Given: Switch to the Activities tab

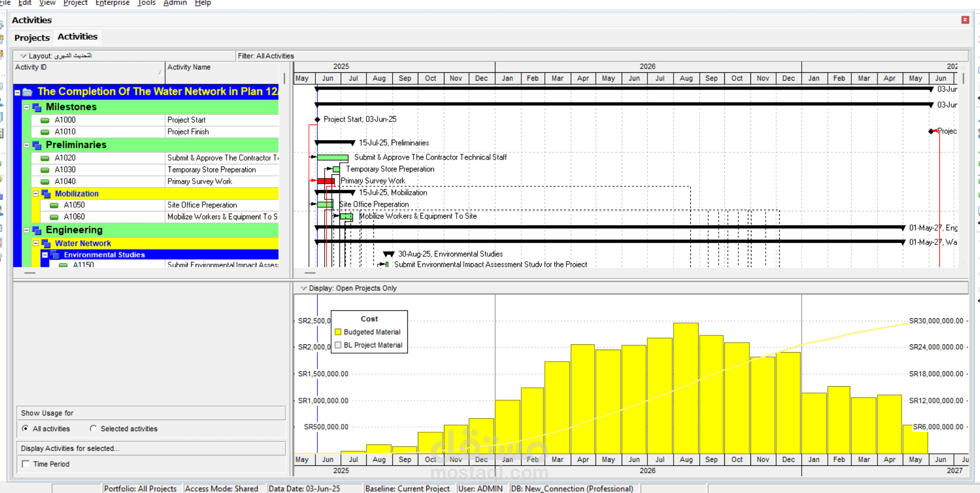Looking at the screenshot, I should pos(77,37).
